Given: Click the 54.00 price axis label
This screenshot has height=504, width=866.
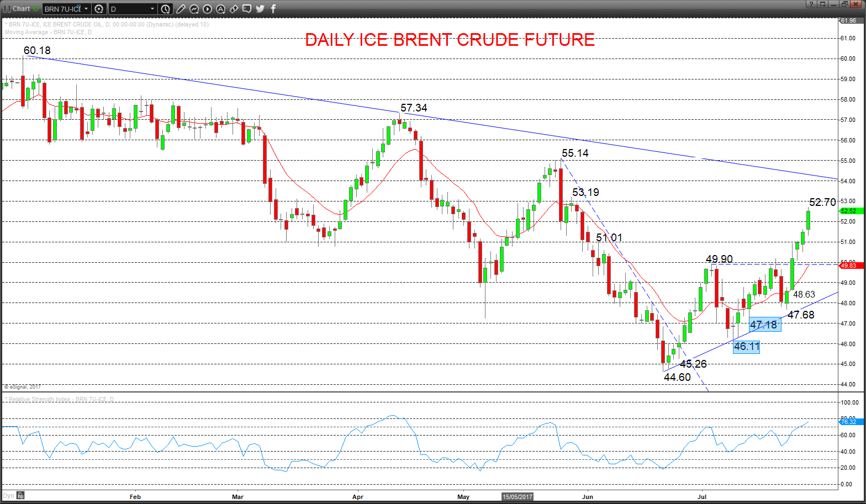Looking at the screenshot, I should (848, 181).
